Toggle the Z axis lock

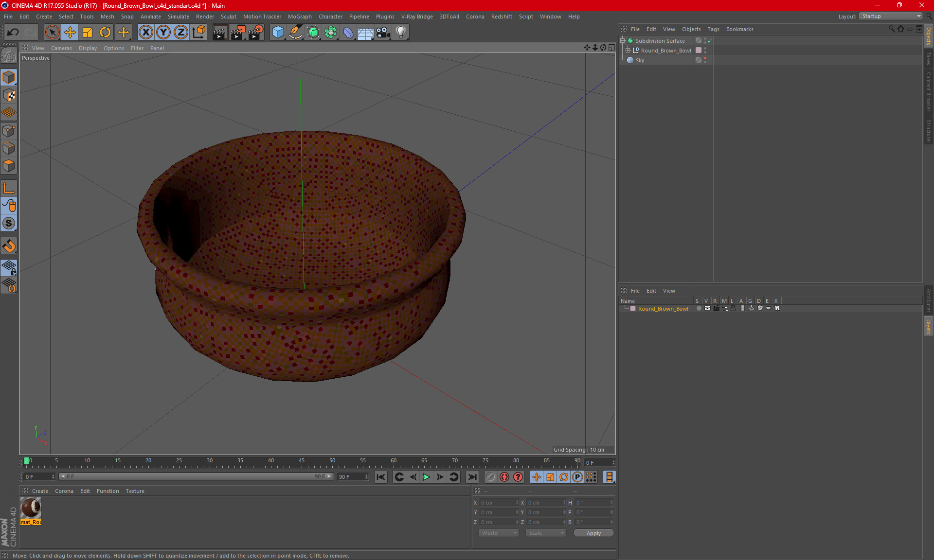[180, 32]
